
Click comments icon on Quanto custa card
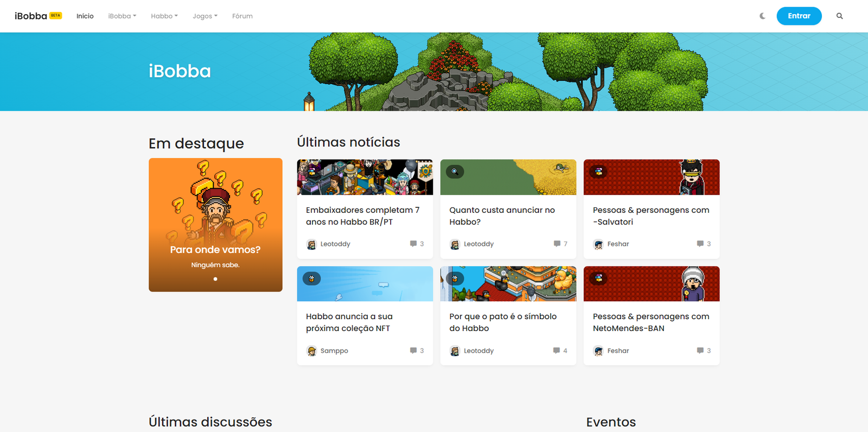(557, 244)
